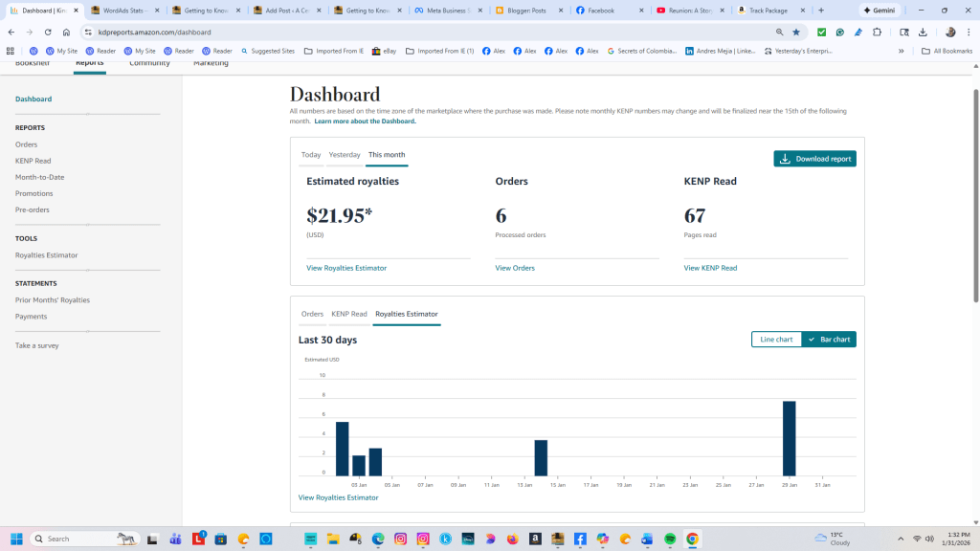Viewport: 980px width, 551px height.
Task: Switch to Line chart view
Action: [x=776, y=340]
